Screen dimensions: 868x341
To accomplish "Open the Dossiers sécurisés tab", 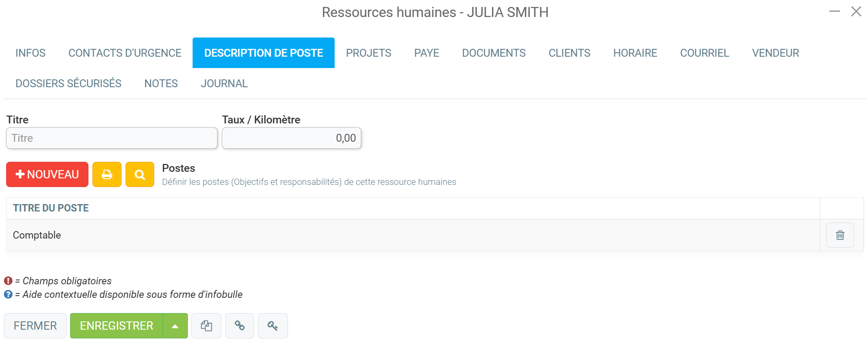I will coord(68,83).
